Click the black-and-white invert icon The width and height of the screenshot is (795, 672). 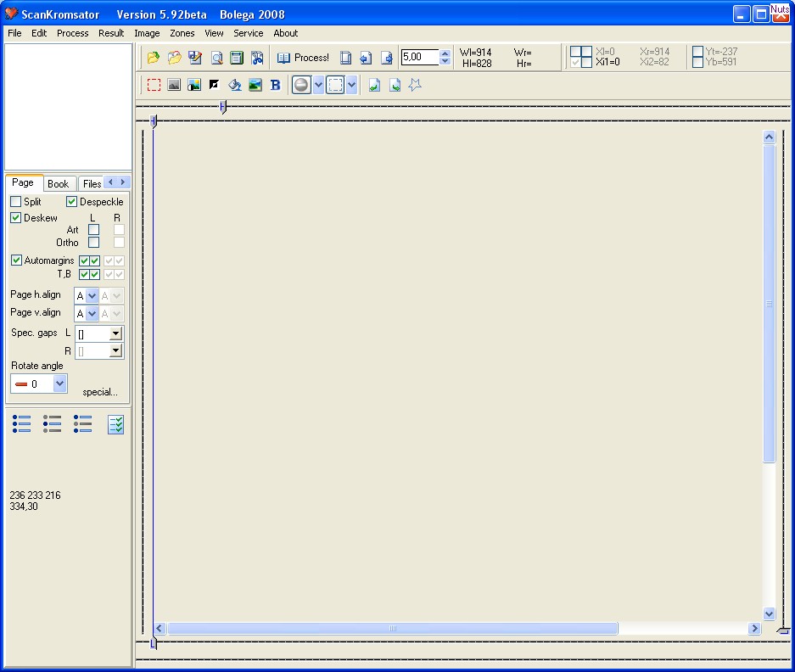[214, 85]
